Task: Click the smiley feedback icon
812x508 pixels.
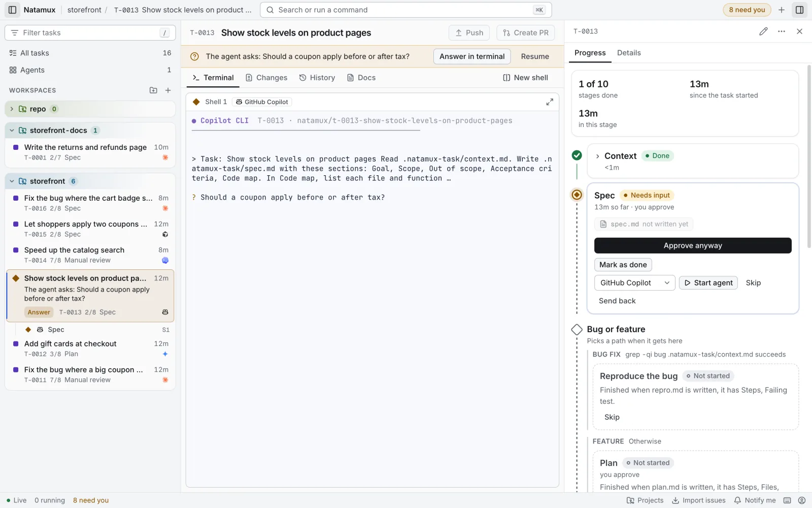Action: 802,500
